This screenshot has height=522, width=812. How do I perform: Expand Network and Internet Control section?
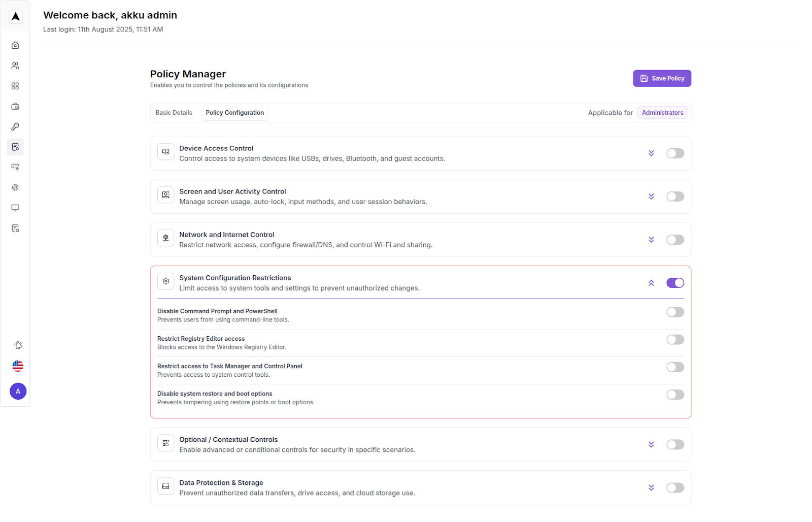click(x=651, y=240)
